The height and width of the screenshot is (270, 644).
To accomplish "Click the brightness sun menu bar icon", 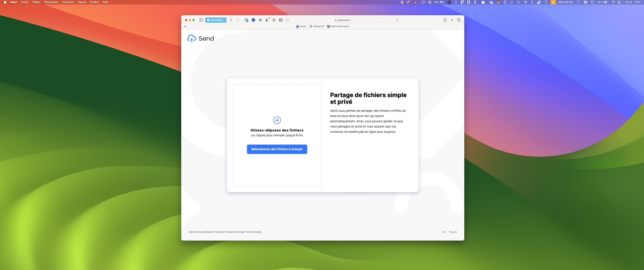I will tap(512, 2).
